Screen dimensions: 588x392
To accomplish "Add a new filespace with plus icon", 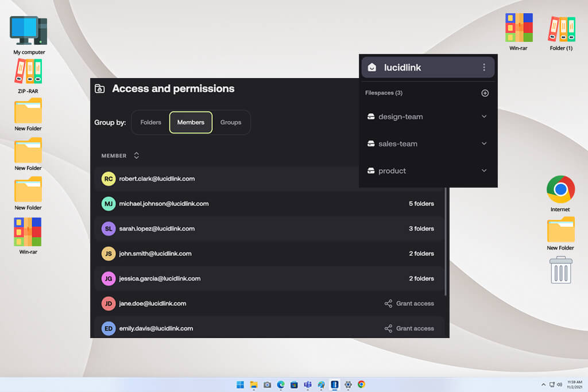I will click(x=485, y=93).
